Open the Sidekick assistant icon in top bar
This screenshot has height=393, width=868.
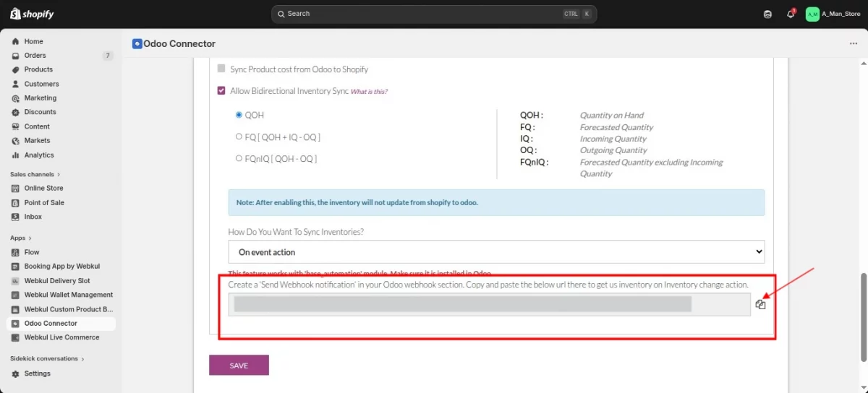point(767,14)
